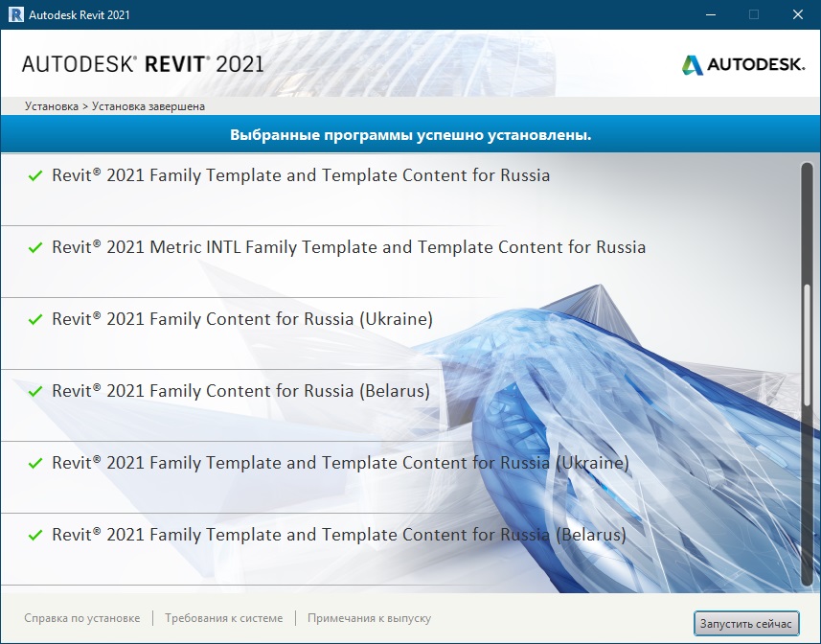
Task: Close the Autodesk Revit 2021 installer window
Action: pos(797,14)
